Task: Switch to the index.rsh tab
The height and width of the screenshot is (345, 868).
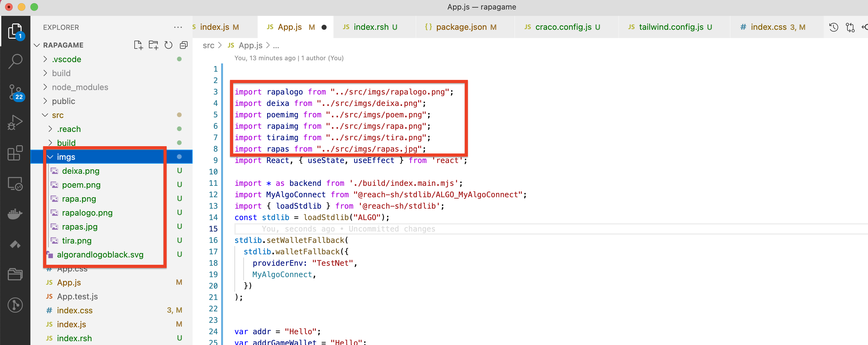Action: pos(370,27)
